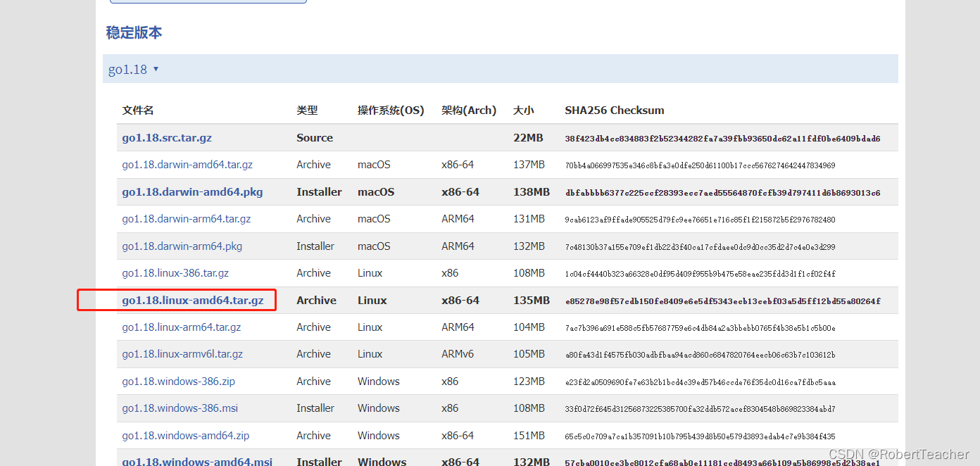The width and height of the screenshot is (980, 466).
Task: Click 123MB size of windows-386.zip
Action: [529, 382]
